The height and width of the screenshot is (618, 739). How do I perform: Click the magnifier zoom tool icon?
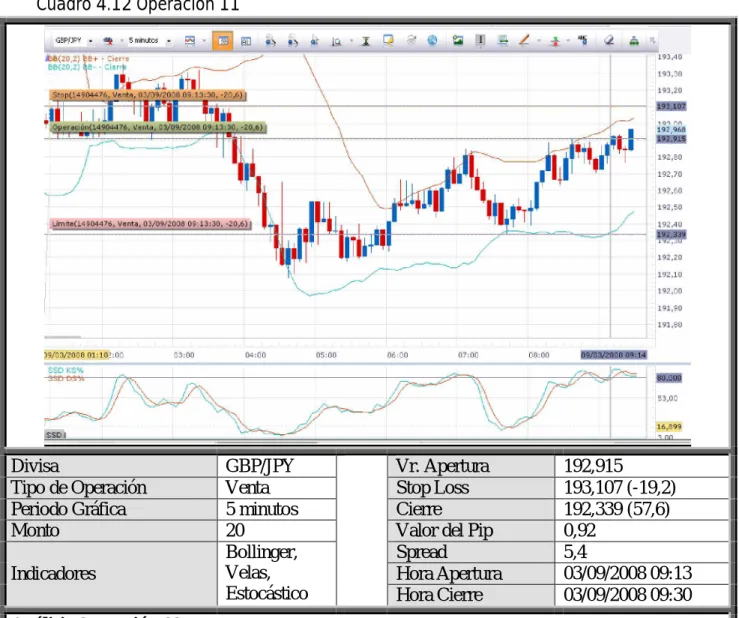tap(336, 41)
